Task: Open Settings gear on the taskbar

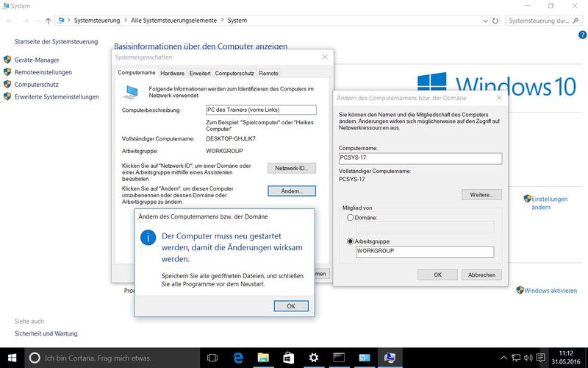Action: [x=314, y=358]
